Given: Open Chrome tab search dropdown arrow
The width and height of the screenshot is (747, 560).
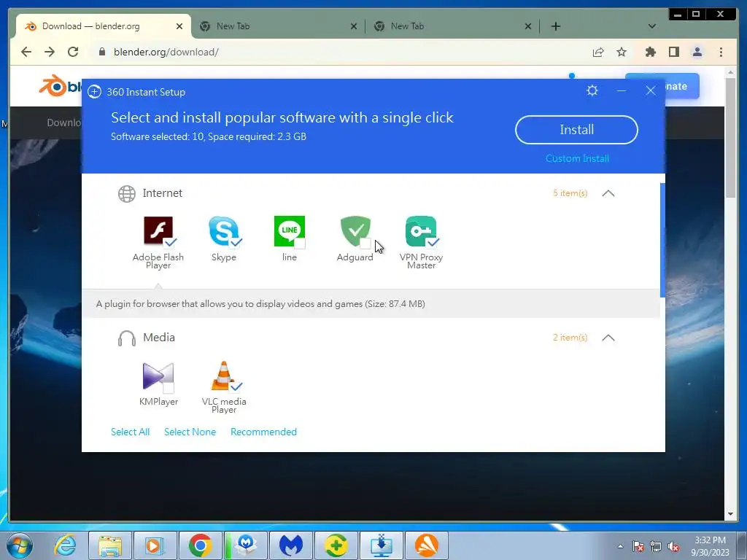Looking at the screenshot, I should pyautogui.click(x=652, y=26).
